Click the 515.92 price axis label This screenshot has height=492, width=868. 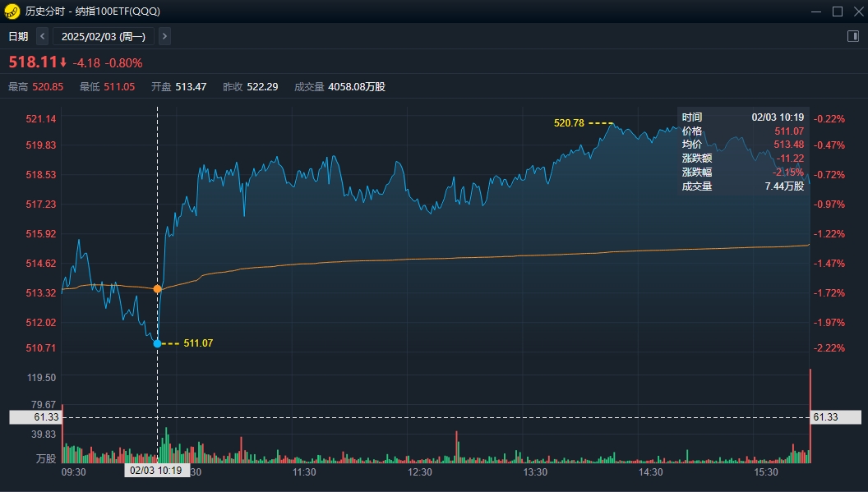(x=41, y=233)
